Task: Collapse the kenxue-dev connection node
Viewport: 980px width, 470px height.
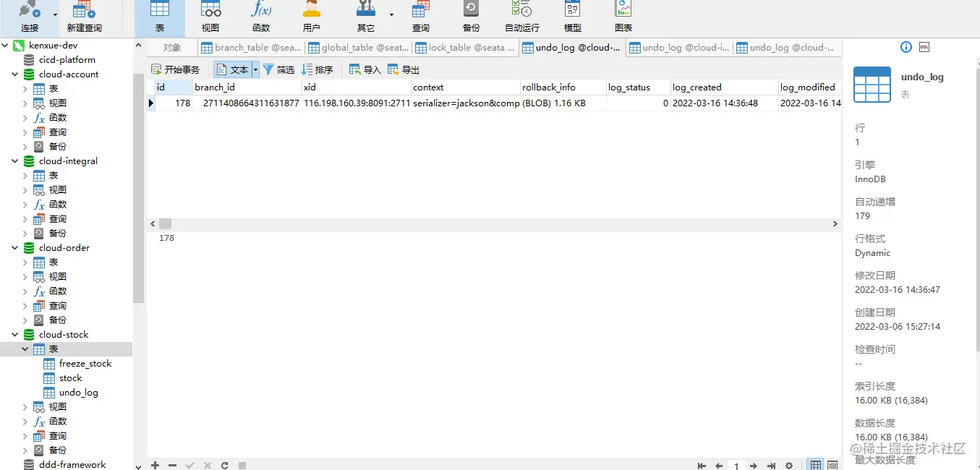Action: click(5, 45)
